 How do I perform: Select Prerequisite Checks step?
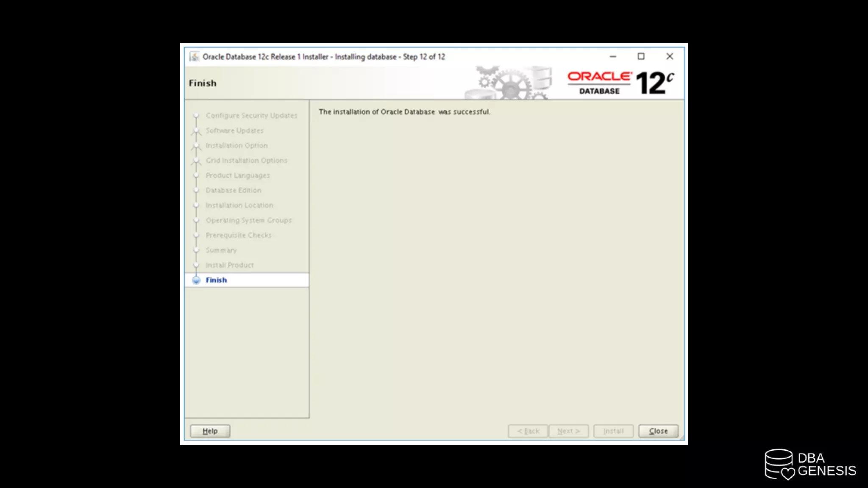pyautogui.click(x=238, y=235)
